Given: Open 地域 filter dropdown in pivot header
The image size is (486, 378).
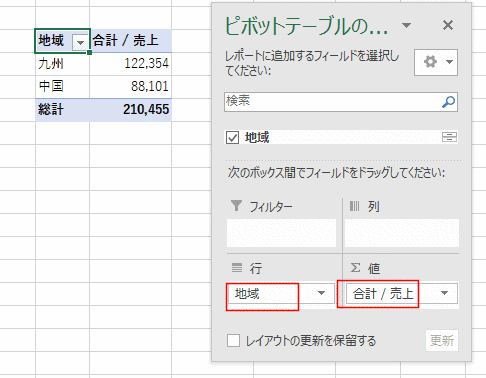Looking at the screenshot, I should pos(80,43).
